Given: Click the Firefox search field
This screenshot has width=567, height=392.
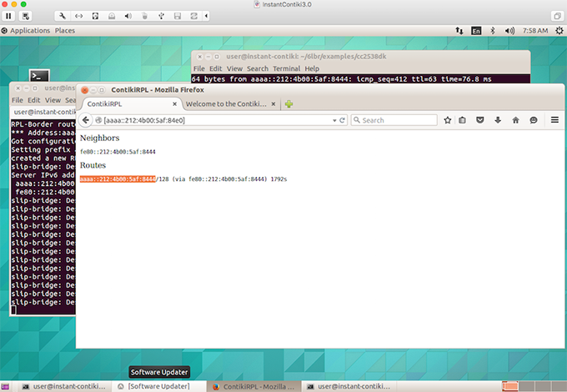Looking at the screenshot, I should coord(398,120).
